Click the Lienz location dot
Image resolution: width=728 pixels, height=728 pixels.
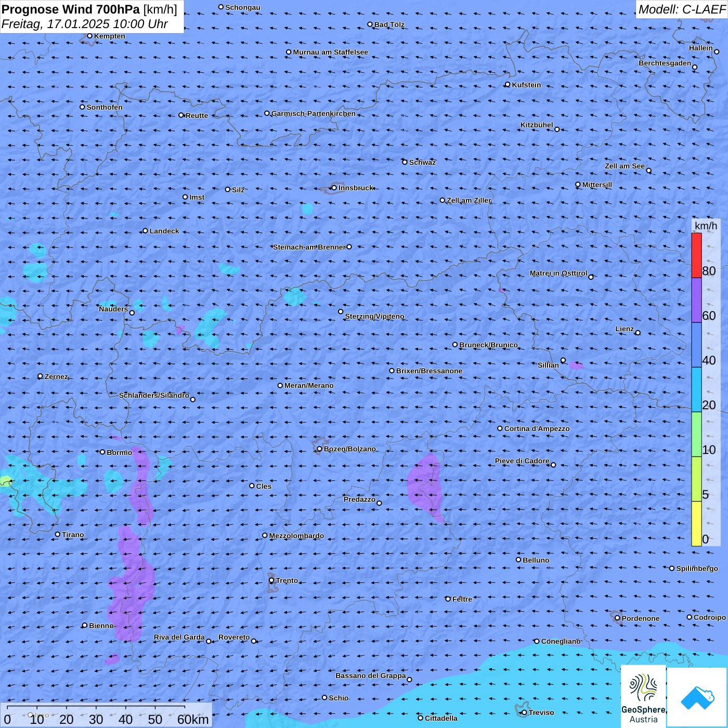(x=638, y=333)
